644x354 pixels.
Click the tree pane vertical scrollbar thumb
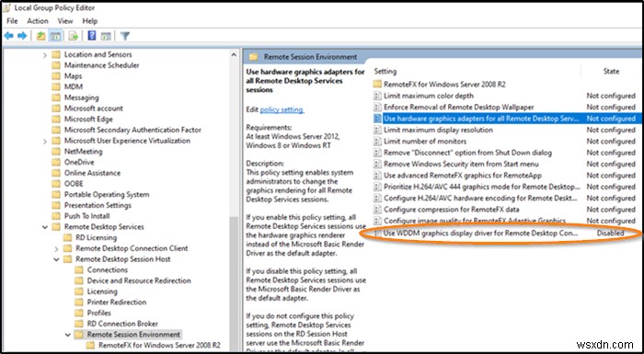click(234, 283)
